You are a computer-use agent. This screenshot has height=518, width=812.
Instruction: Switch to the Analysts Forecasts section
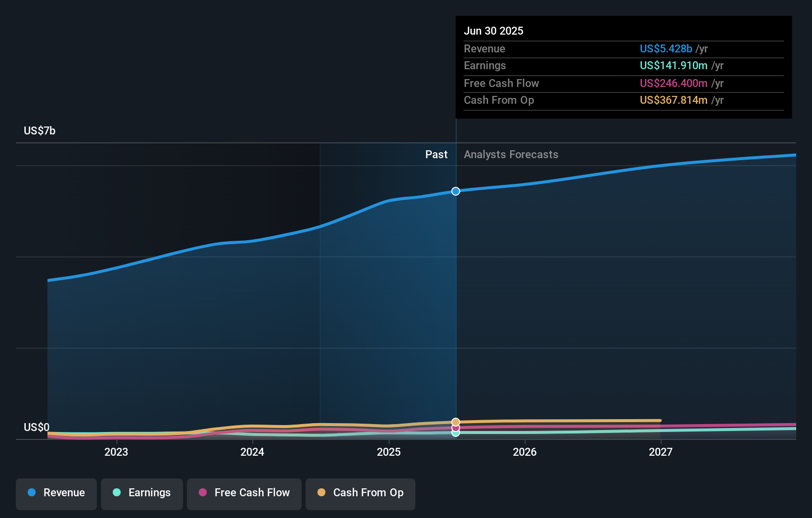pyautogui.click(x=511, y=154)
